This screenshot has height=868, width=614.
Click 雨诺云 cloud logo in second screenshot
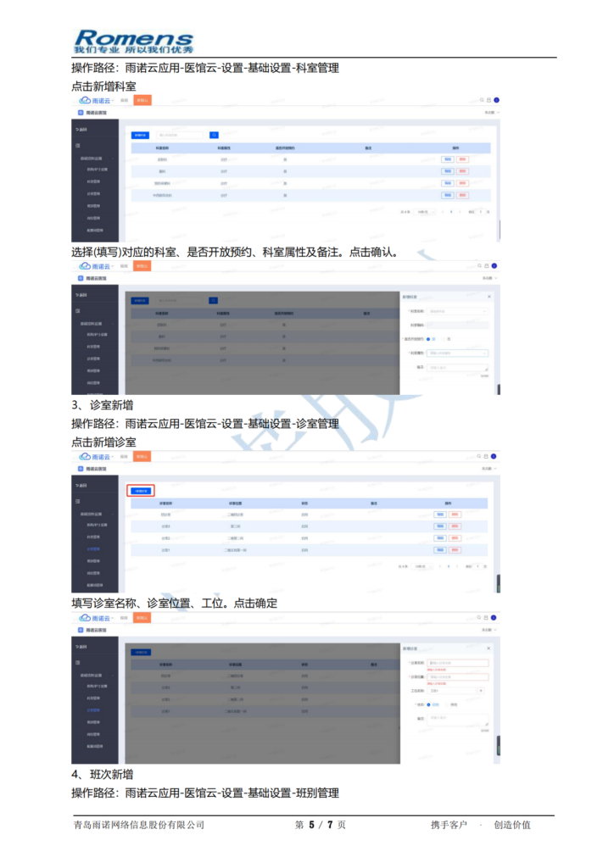pyautogui.click(x=95, y=266)
